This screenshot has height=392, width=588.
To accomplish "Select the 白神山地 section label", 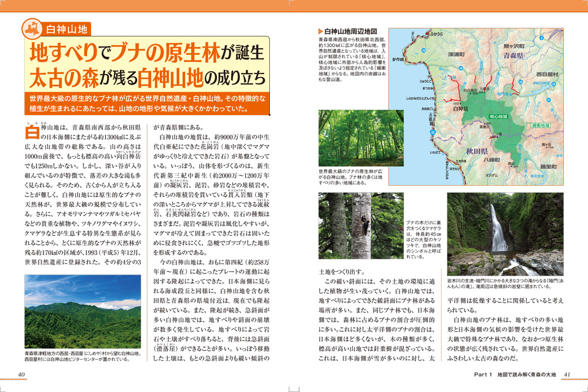I will click(x=66, y=29).
